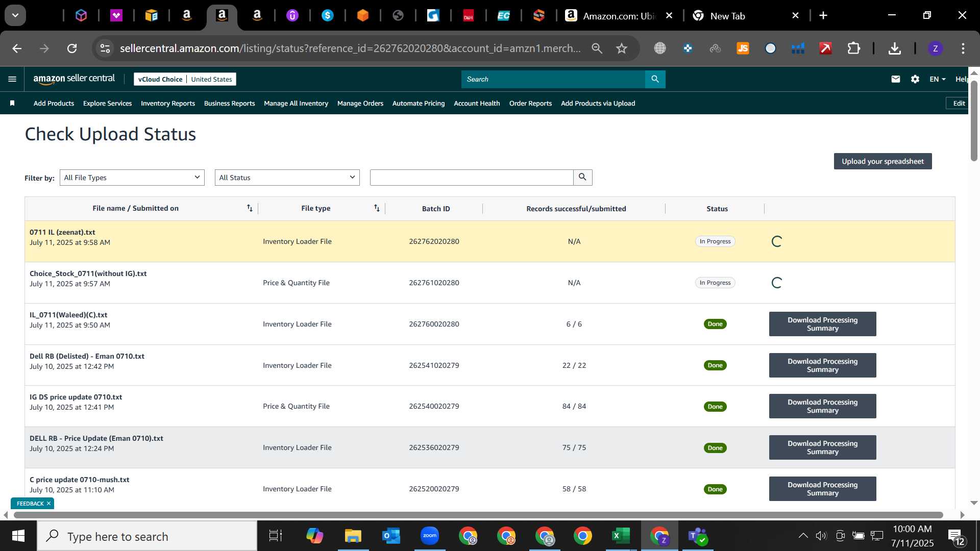Open the Seller Central hamburger menu
Screen dimensions: 980x551
[12, 79]
